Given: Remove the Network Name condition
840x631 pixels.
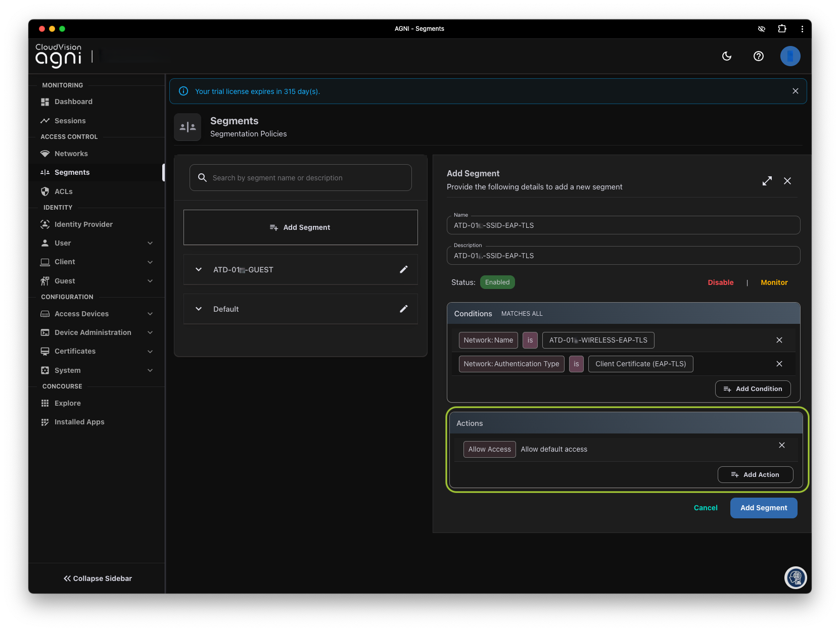Looking at the screenshot, I should [x=779, y=340].
